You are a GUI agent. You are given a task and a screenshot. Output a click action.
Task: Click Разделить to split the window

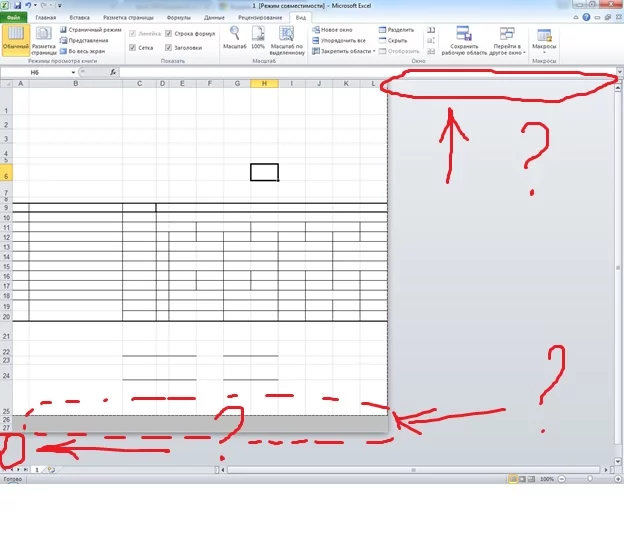396,30
